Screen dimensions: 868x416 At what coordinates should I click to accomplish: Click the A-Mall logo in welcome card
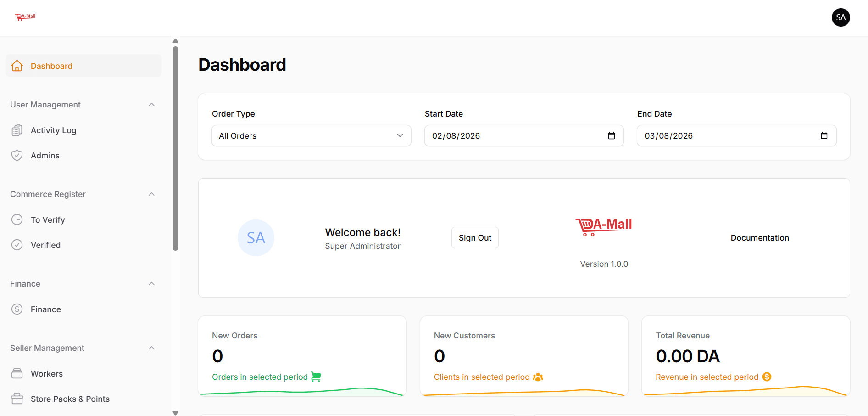(x=604, y=227)
